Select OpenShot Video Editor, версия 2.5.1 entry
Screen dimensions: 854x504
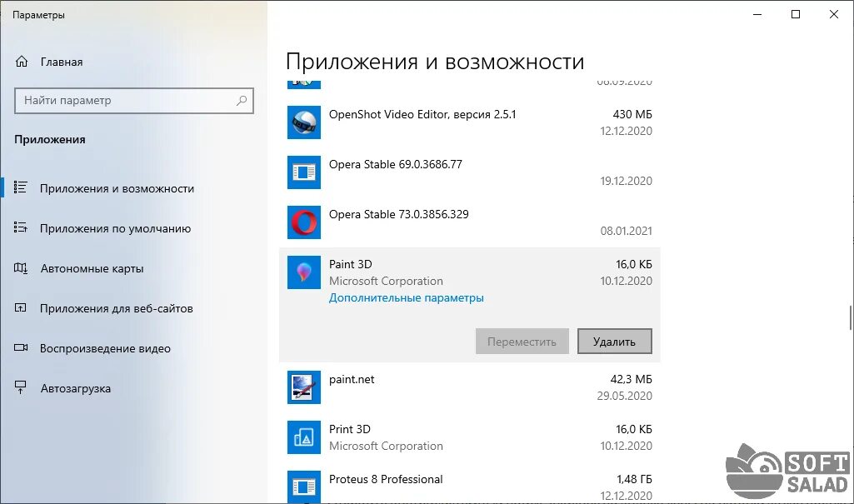coord(469,122)
